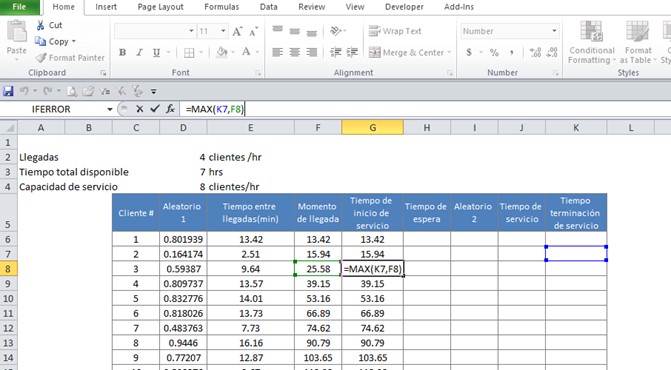
Task: Redo the last action
Action: coord(48,91)
